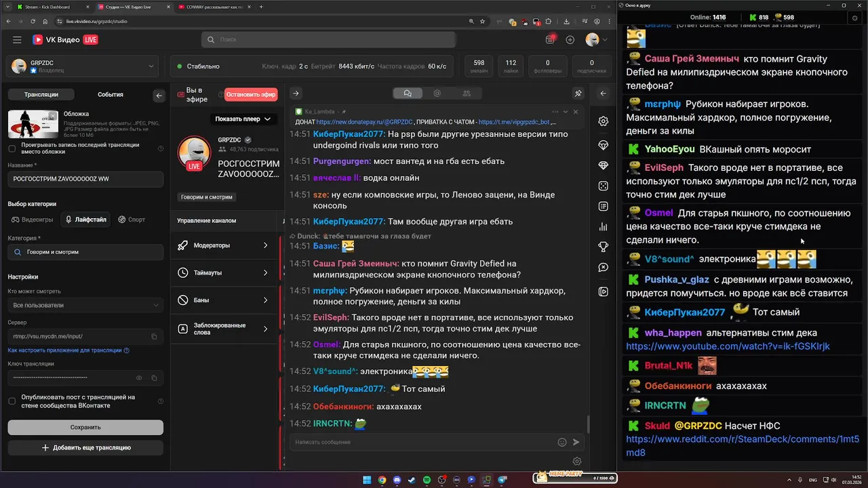This screenshot has height=488, width=868.
Task: Expand the GRPZDC owner account dropdown
Action: [x=85, y=66]
